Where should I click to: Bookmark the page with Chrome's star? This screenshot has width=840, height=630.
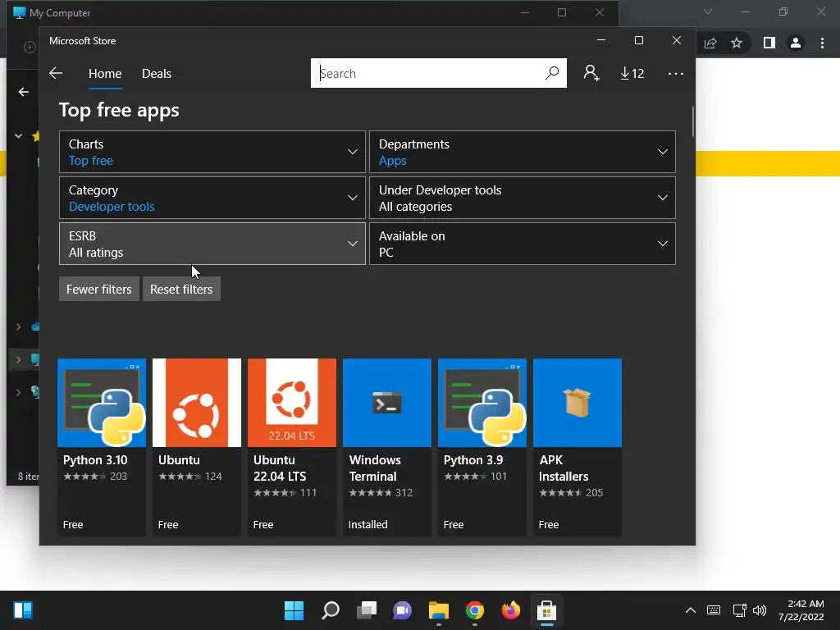pos(737,43)
